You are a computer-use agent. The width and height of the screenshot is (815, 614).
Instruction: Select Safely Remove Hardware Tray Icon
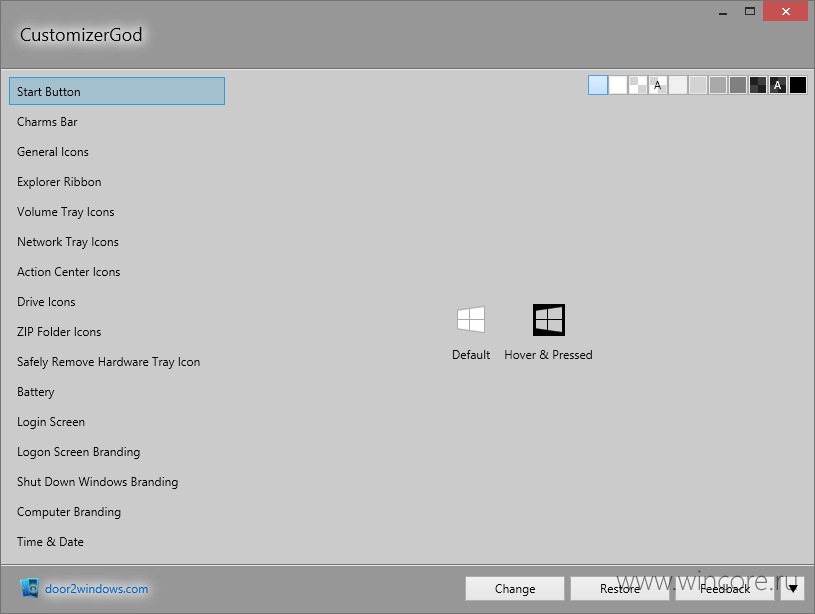(x=117, y=362)
